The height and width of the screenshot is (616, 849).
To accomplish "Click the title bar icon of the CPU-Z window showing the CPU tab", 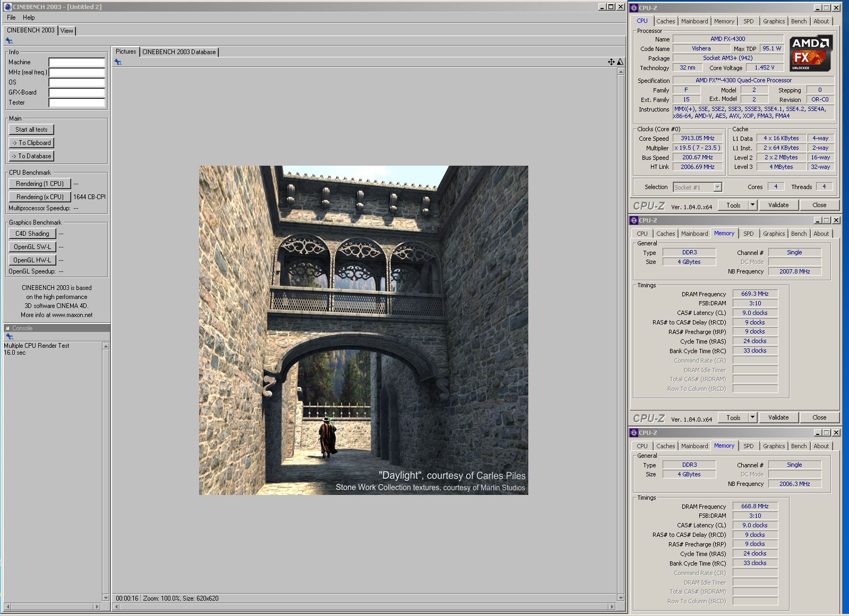I will (x=634, y=8).
